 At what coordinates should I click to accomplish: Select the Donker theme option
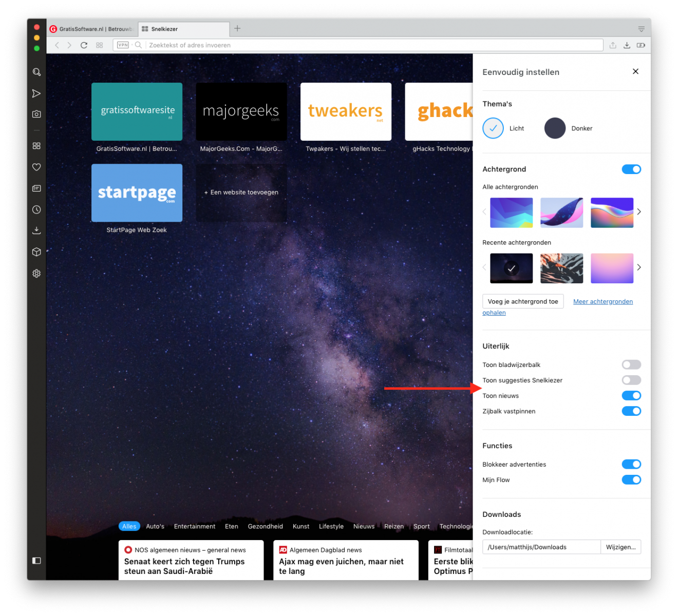555,128
